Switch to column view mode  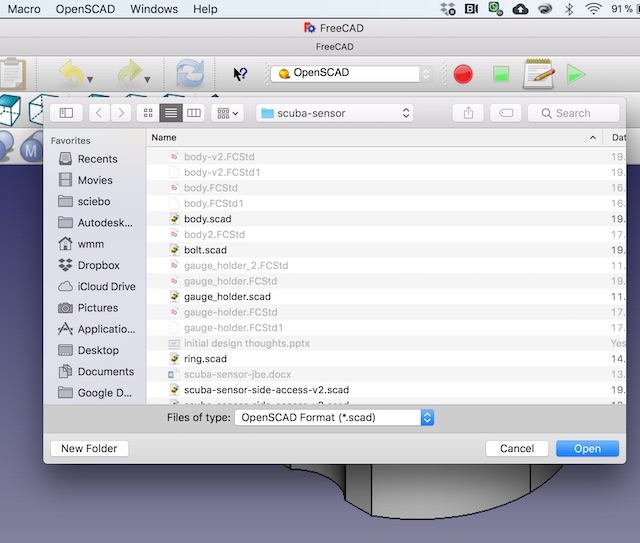pos(194,113)
